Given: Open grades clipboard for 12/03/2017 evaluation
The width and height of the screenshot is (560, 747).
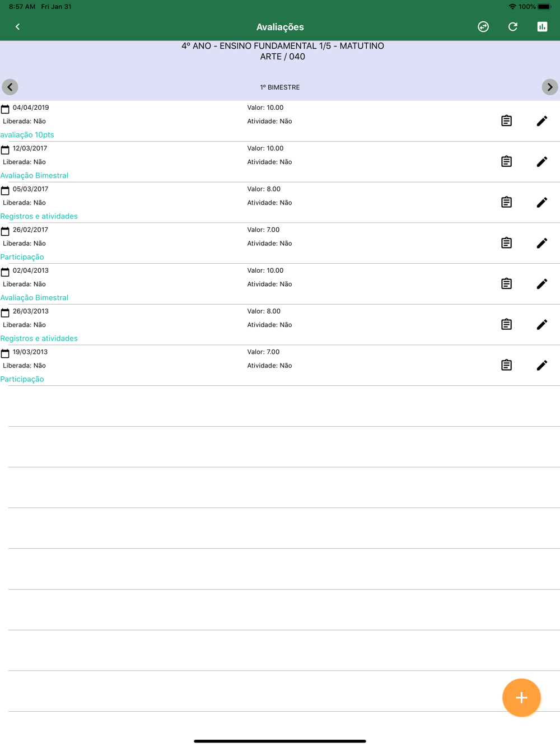Looking at the screenshot, I should coord(506,162).
